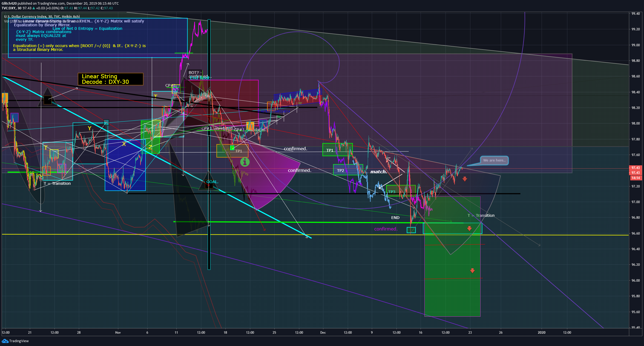Open the TradingView text link in footer
This screenshot has height=346, width=644.
[x=19, y=341]
